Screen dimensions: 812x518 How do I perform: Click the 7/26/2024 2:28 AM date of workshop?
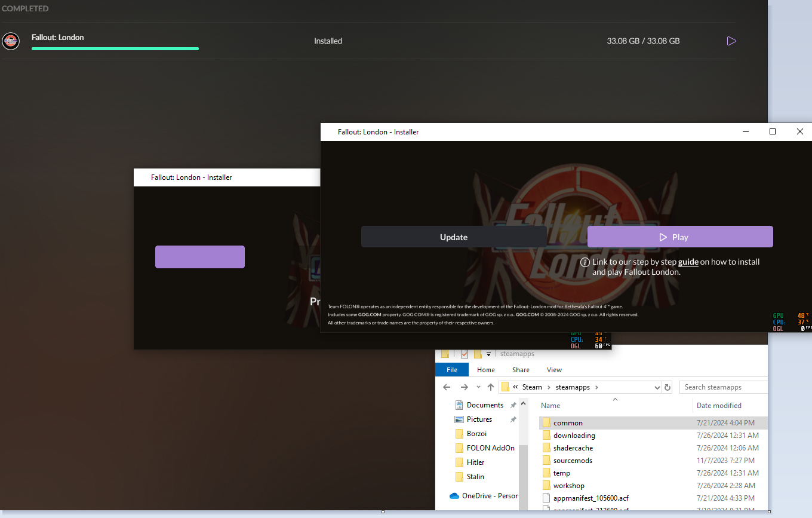[726, 486]
